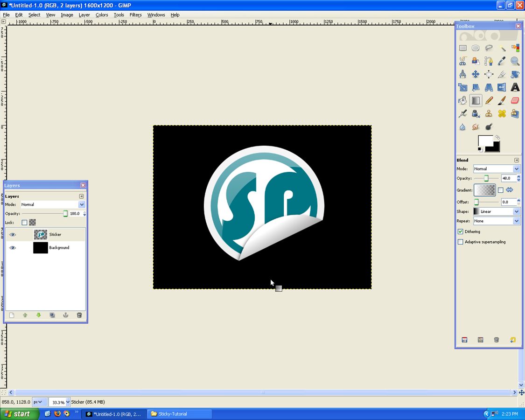Click the Blend opacity slider handle

click(486, 179)
